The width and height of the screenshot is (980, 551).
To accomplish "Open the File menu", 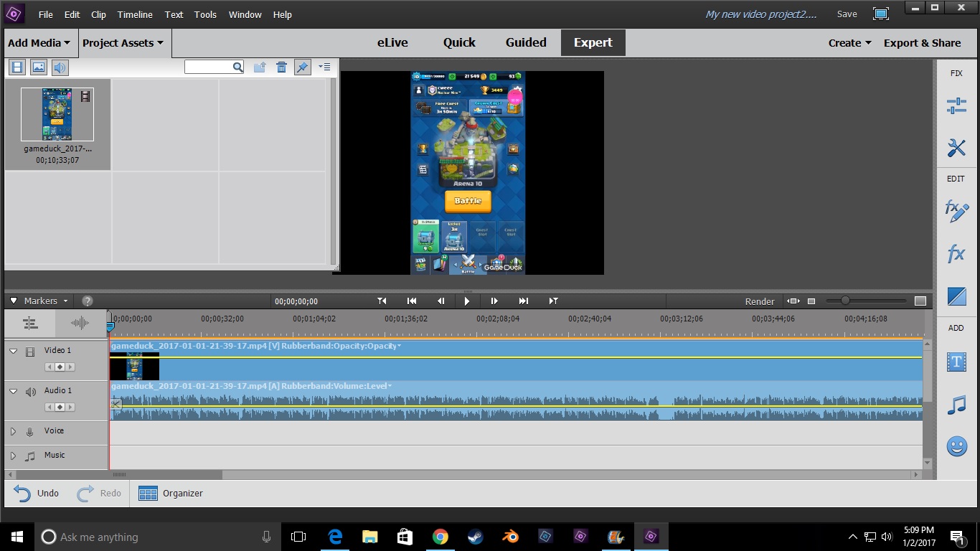I will click(45, 14).
